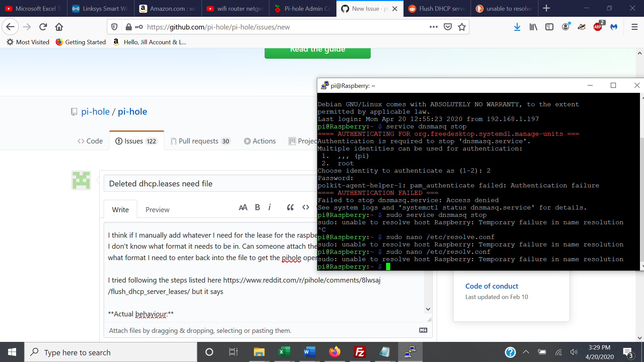This screenshot has height=362, width=644.
Task: Click the issue title field
Action: coord(201,183)
